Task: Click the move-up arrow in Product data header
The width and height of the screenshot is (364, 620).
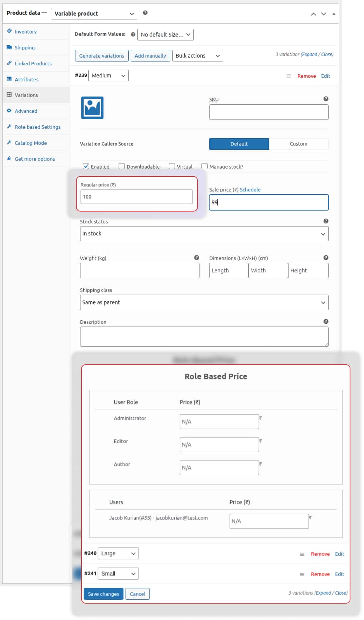Action: click(x=313, y=14)
